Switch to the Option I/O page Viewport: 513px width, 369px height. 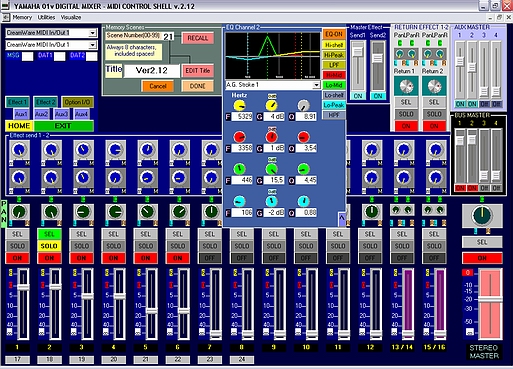click(77, 102)
